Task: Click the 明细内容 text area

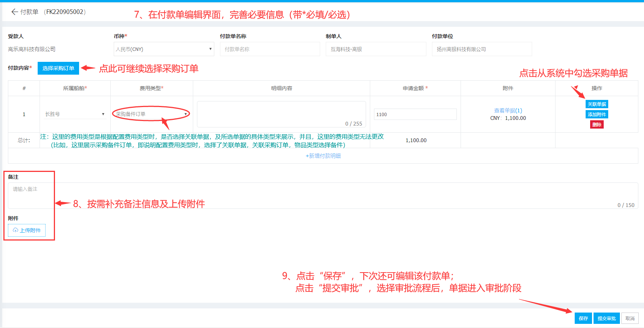Action: tap(281, 114)
